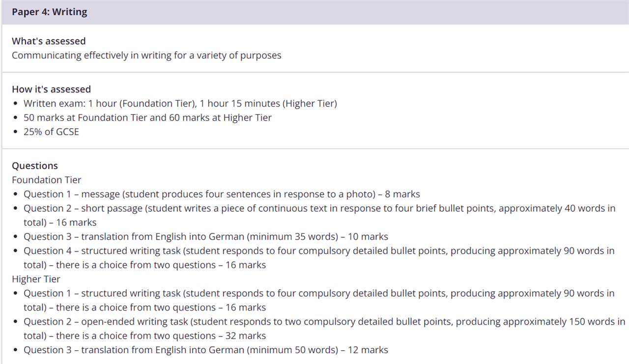Click Higher Question 1 structured writing task
This screenshot has height=364, width=629.
pyautogui.click(x=319, y=300)
